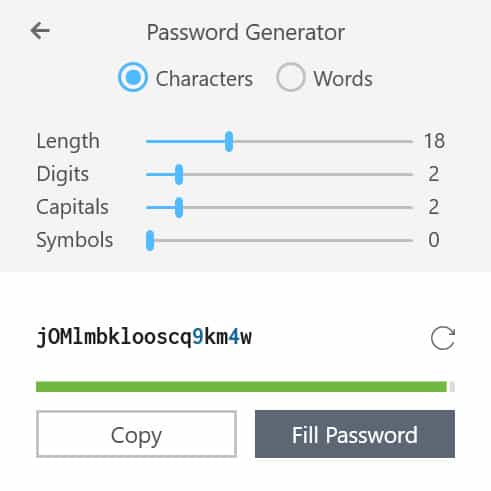This screenshot has width=491, height=491.
Task: Select the Words radio button
Action: coord(290,77)
